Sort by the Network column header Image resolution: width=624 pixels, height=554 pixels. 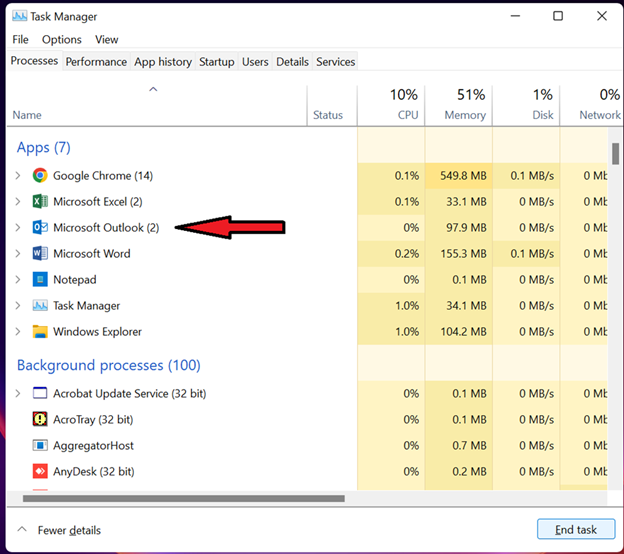(x=591, y=105)
